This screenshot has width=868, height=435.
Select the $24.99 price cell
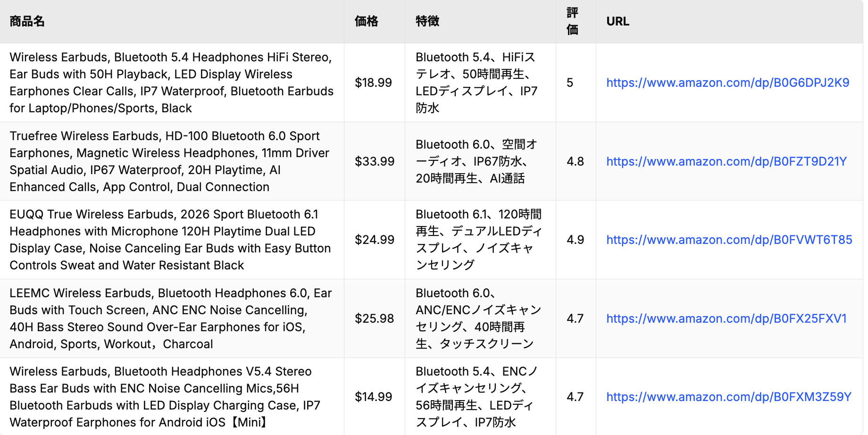pyautogui.click(x=375, y=240)
